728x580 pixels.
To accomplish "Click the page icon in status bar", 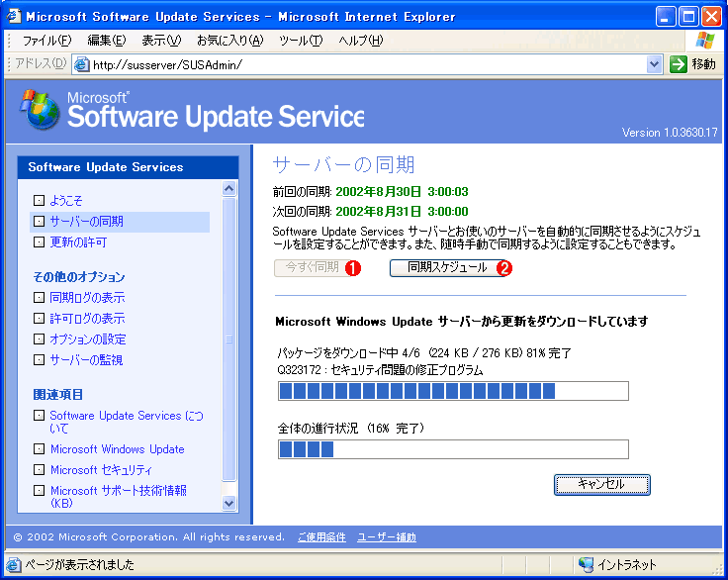I will click(x=14, y=565).
